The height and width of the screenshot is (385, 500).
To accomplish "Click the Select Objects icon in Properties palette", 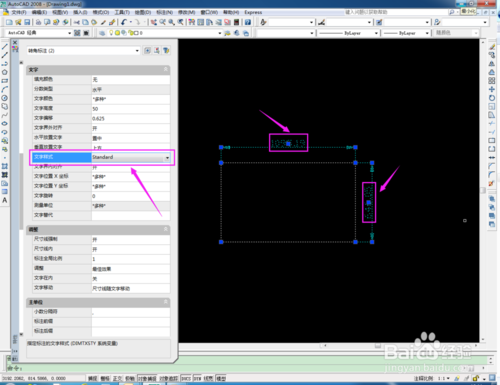I will [157, 51].
